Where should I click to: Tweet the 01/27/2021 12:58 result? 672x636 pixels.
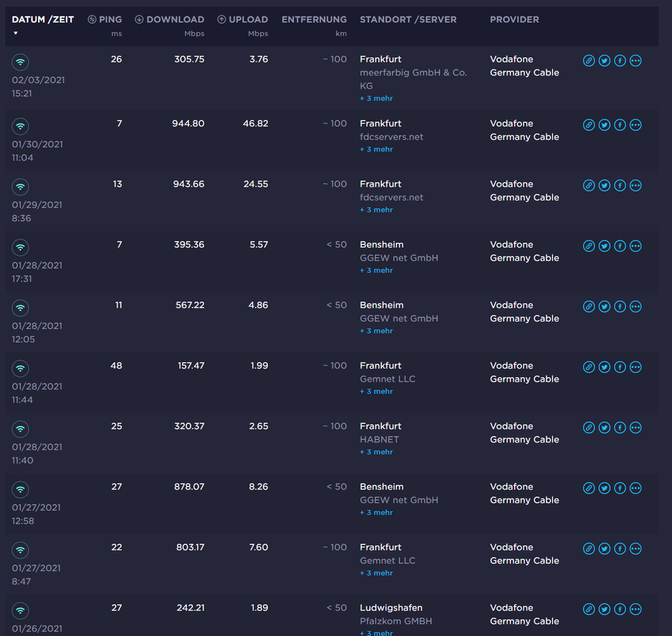pos(604,488)
